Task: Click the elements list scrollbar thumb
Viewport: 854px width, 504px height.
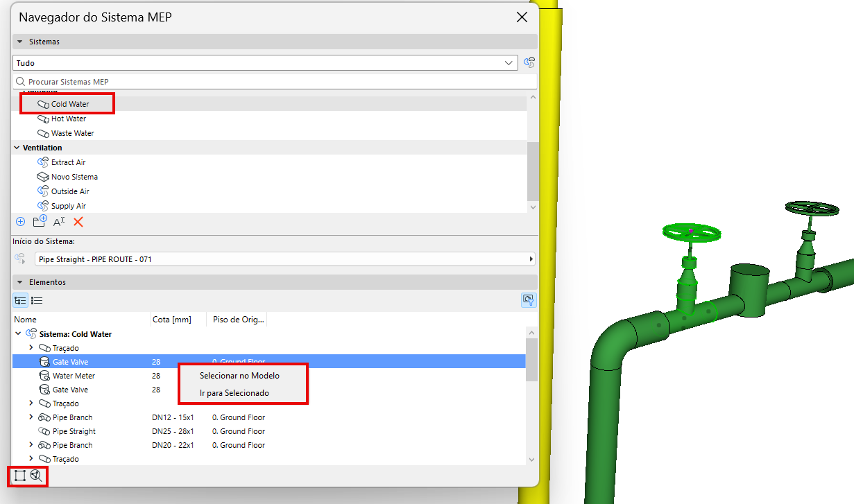Action: pyautogui.click(x=531, y=360)
